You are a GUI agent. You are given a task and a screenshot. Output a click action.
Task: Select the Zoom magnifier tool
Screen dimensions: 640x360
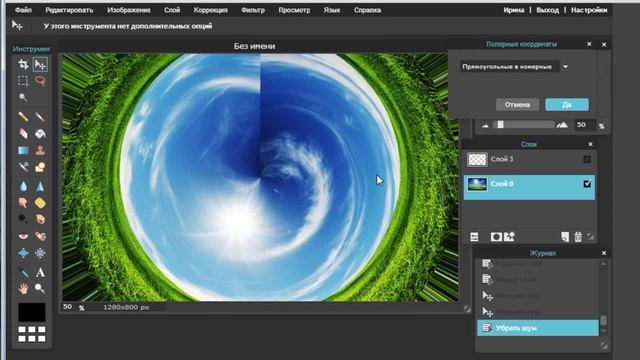(40, 289)
